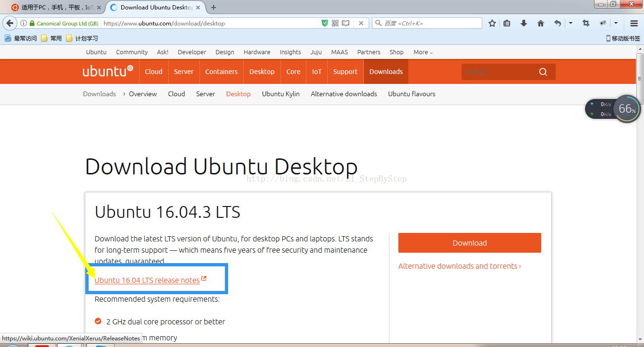Click the undo curved arrow icon
This screenshot has height=347, width=644.
[x=558, y=23]
